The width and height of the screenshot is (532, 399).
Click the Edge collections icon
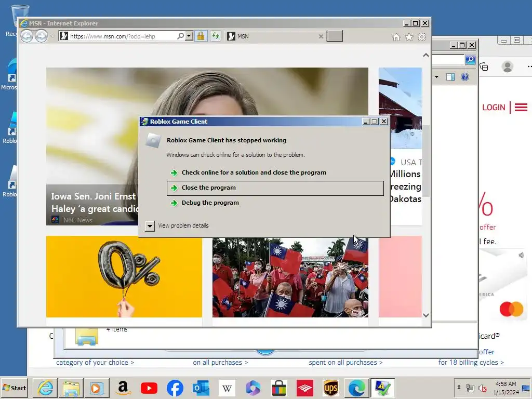coord(484,66)
